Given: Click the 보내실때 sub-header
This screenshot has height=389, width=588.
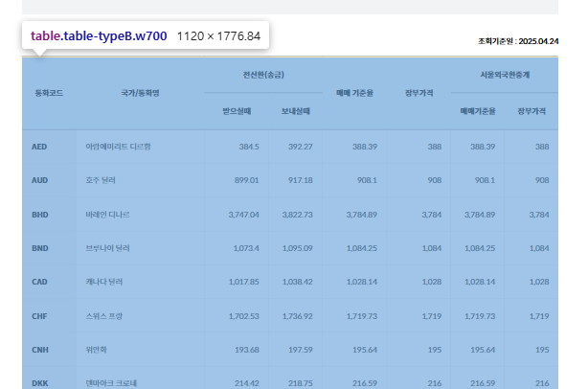Looking at the screenshot, I should pos(296,111).
